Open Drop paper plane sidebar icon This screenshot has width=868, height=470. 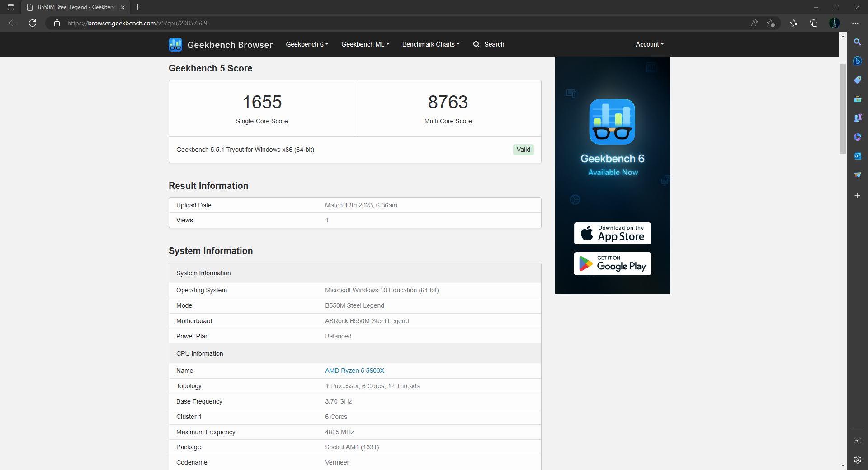click(857, 175)
